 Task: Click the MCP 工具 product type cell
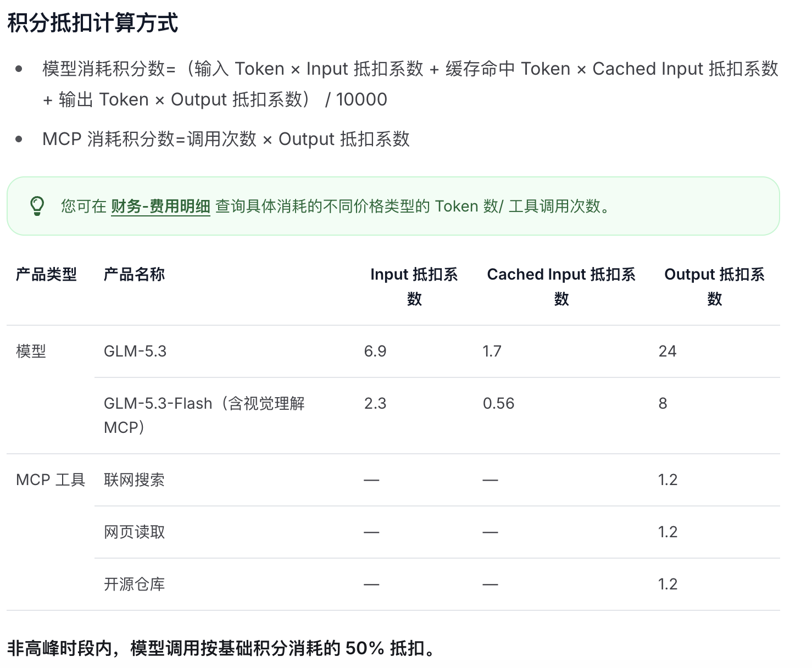click(51, 480)
